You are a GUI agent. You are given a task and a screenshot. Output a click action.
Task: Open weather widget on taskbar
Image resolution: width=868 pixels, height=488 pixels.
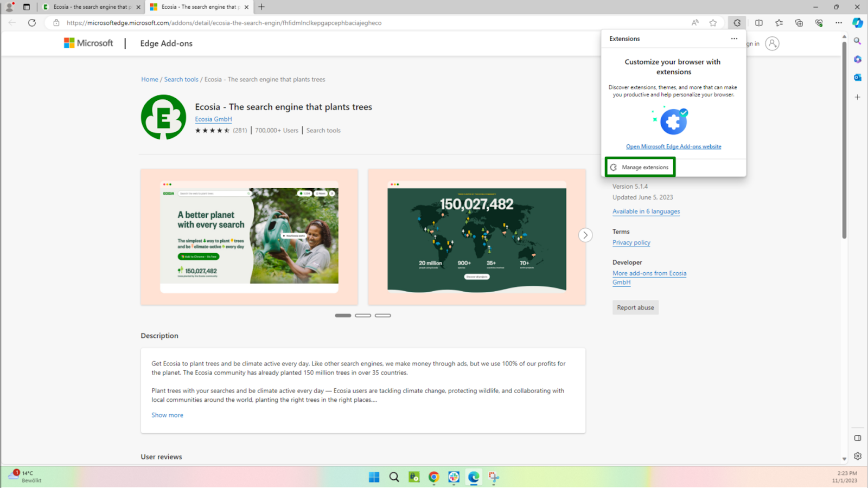click(x=25, y=477)
